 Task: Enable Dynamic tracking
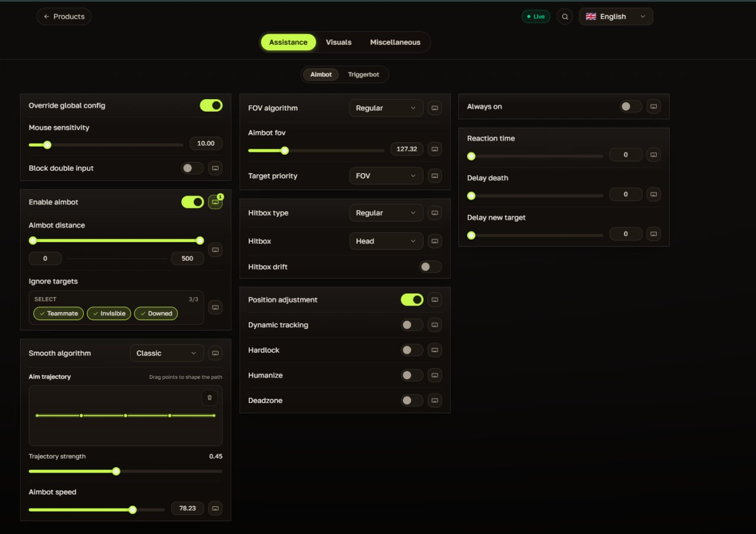[x=412, y=325]
